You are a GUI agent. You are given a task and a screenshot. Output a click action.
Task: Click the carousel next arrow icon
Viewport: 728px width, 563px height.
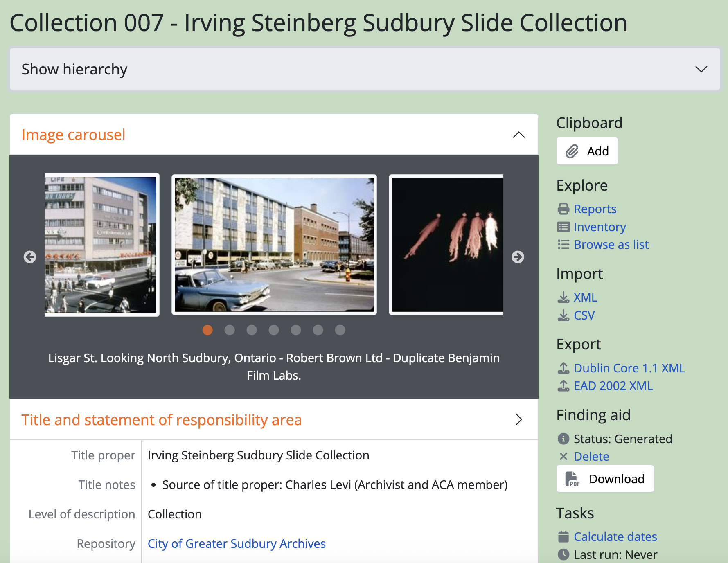tap(518, 257)
